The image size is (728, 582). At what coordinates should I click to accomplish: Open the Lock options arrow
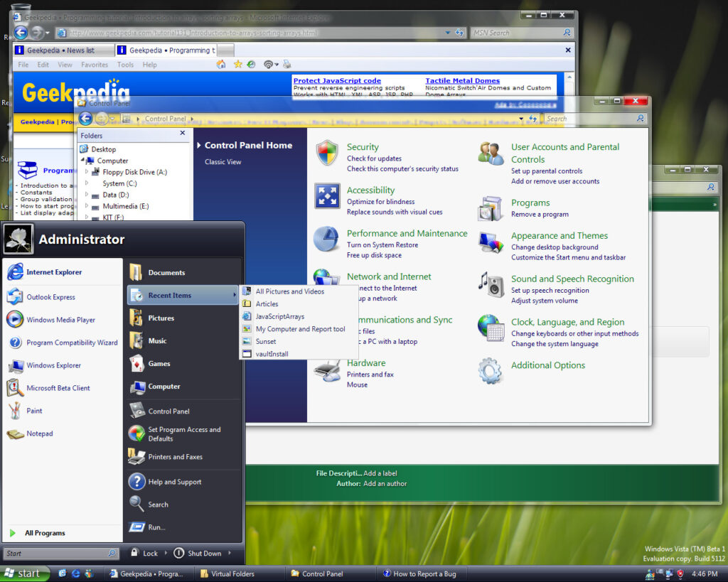coord(166,554)
